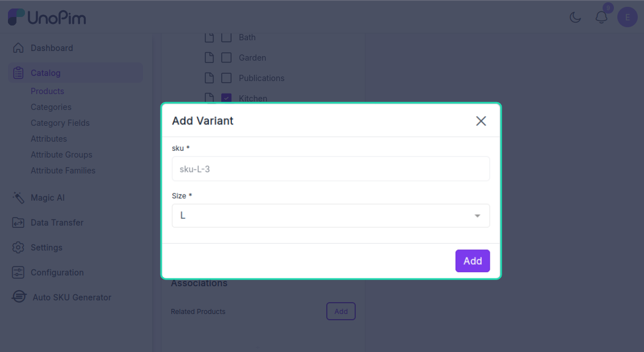Click the Configuration sliders icon

coord(18,273)
